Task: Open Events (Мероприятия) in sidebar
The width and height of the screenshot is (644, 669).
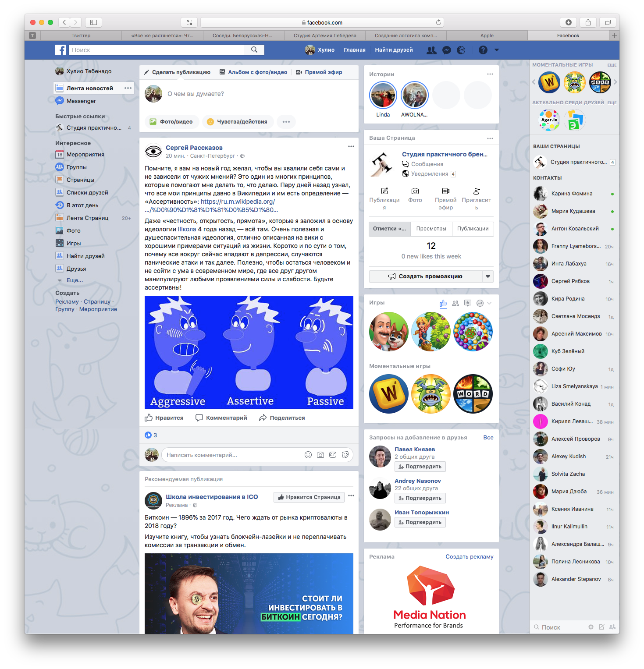Action: point(80,154)
